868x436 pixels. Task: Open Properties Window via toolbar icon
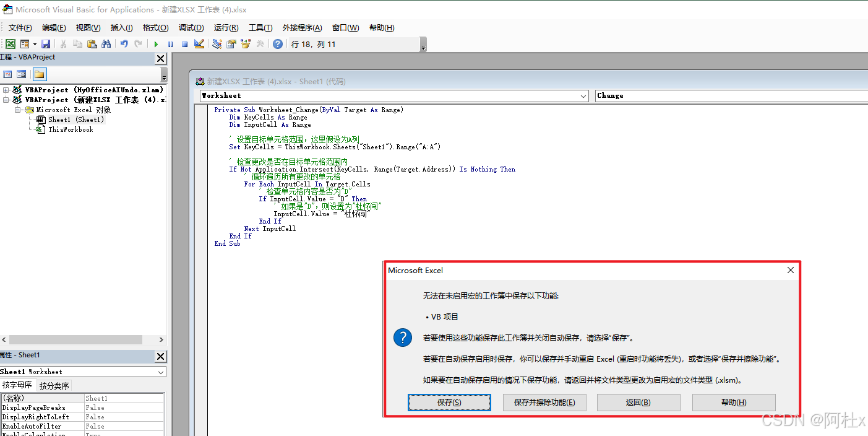(x=231, y=44)
